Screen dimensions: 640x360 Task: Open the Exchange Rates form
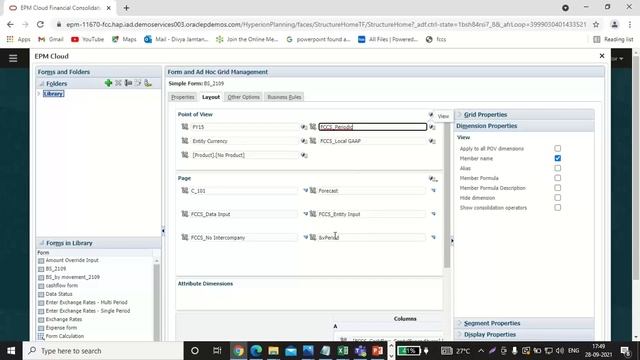[x=64, y=319]
